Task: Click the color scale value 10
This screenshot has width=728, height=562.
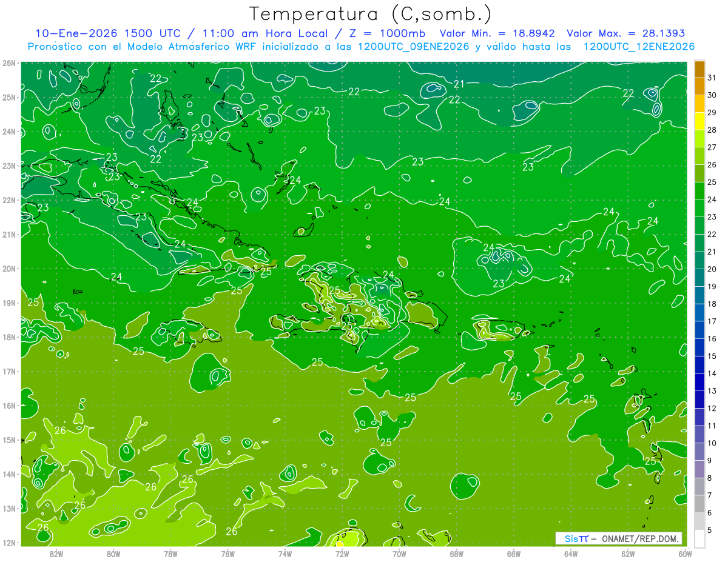Action: (x=712, y=443)
